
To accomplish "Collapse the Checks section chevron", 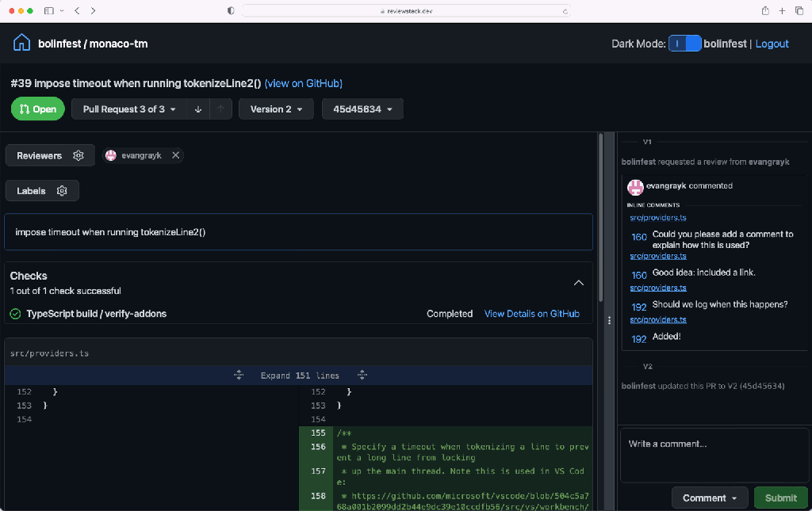I will point(578,283).
